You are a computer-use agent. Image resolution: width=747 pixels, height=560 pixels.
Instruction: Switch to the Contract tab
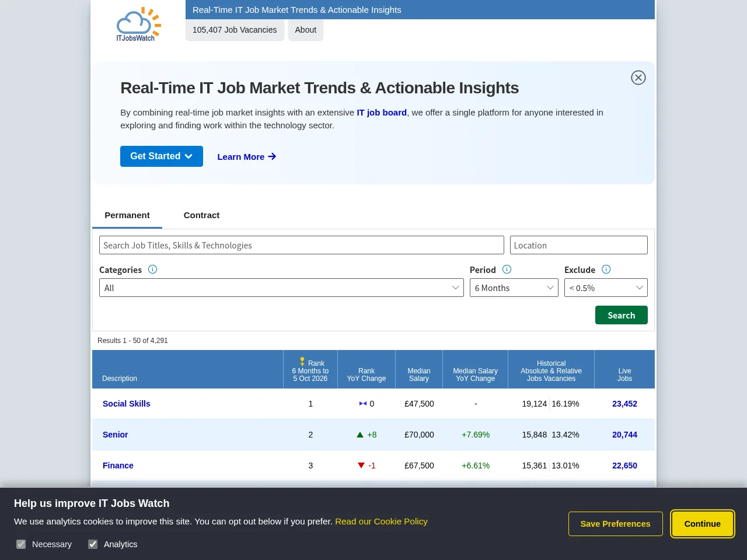pyautogui.click(x=201, y=215)
